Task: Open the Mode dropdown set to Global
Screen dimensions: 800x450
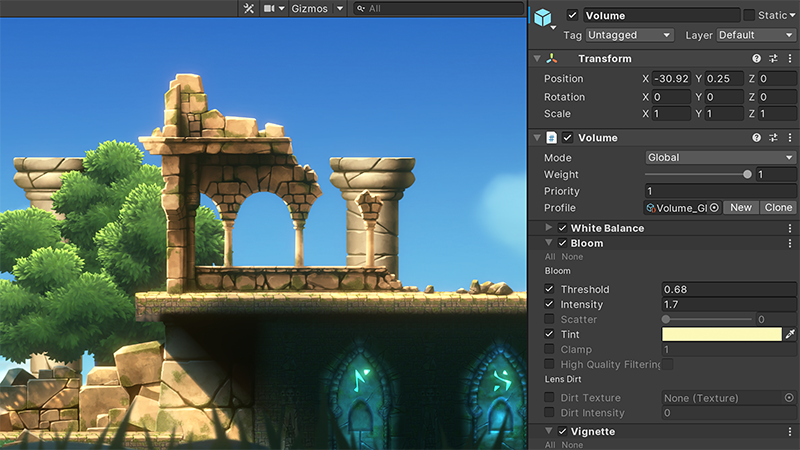Action: pos(720,158)
